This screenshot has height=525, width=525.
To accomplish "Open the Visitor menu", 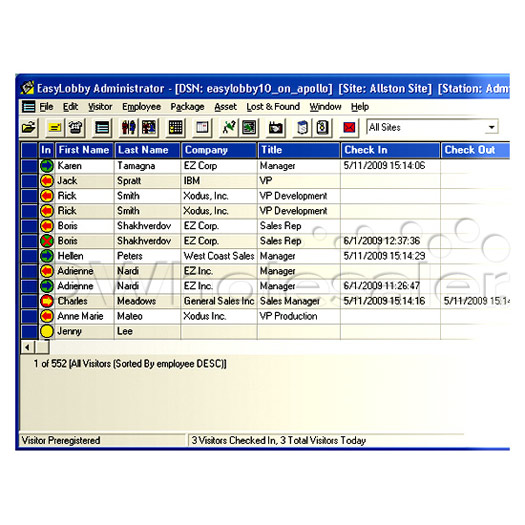I will click(x=100, y=107).
